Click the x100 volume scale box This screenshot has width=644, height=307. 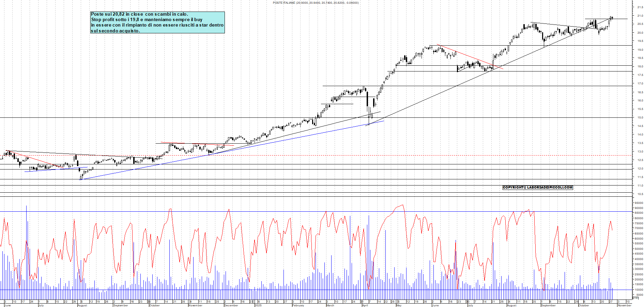pos(635,298)
